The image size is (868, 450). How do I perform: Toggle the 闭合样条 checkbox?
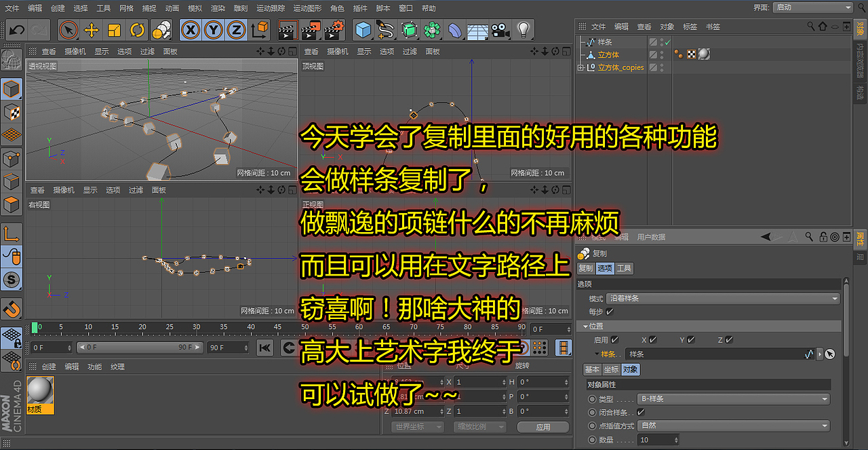click(x=641, y=412)
